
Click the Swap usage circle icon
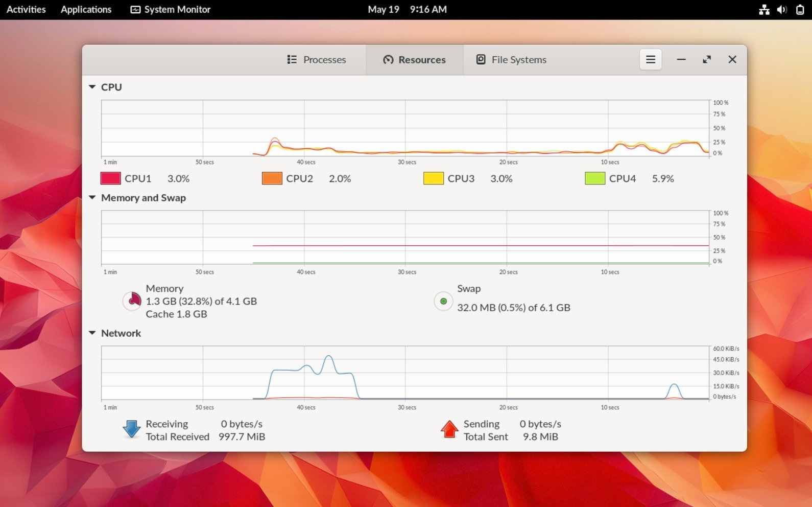coord(443,301)
